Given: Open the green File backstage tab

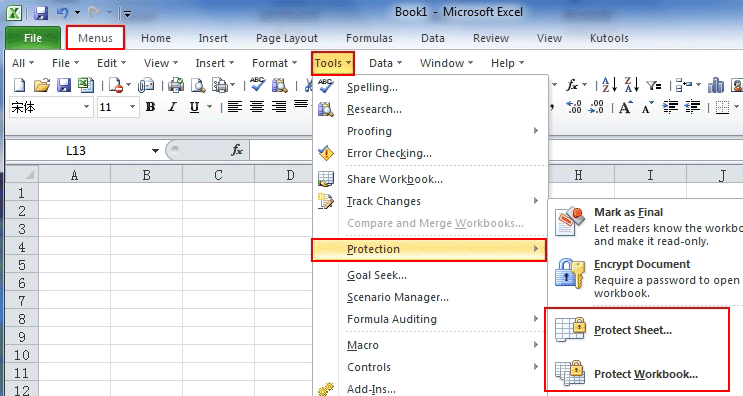Looking at the screenshot, I should click(33, 38).
